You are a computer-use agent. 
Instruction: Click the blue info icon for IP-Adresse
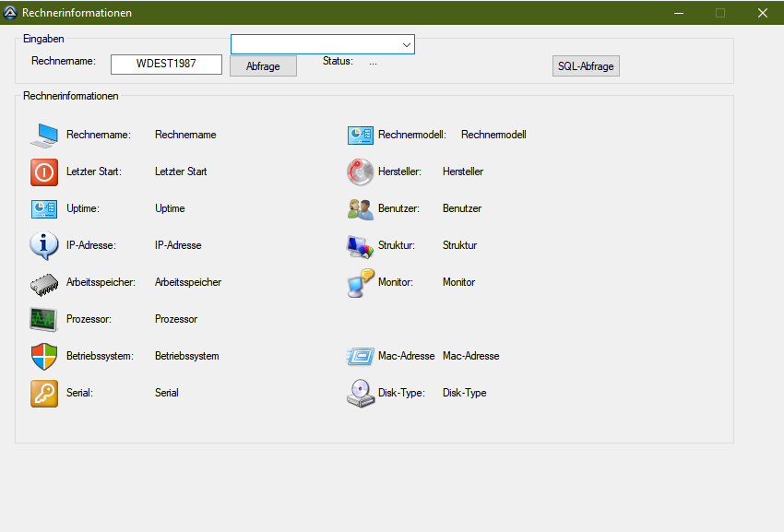[44, 246]
